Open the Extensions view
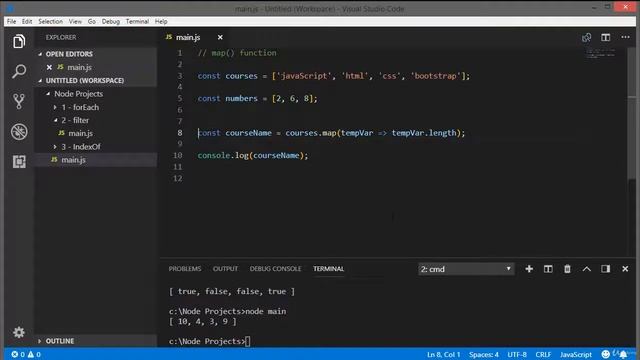Screen dimensions: 640x360 [19, 162]
